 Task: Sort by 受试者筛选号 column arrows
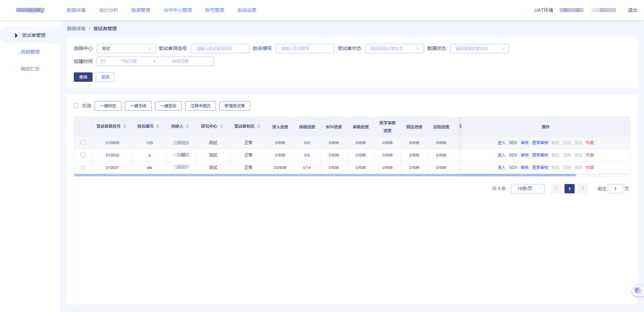pos(125,126)
